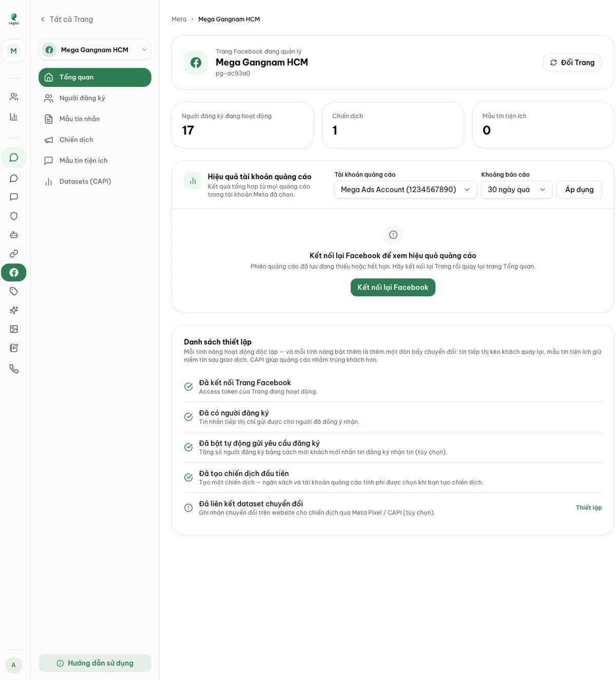The width and height of the screenshot is (616, 680).
Task: Open Datasets (CAPI) in the sidebar
Action: click(95, 181)
